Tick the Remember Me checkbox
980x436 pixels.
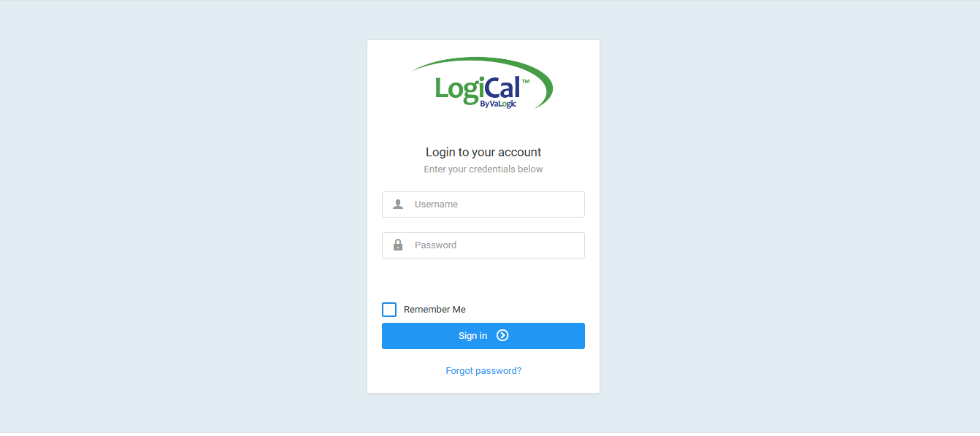(x=389, y=310)
